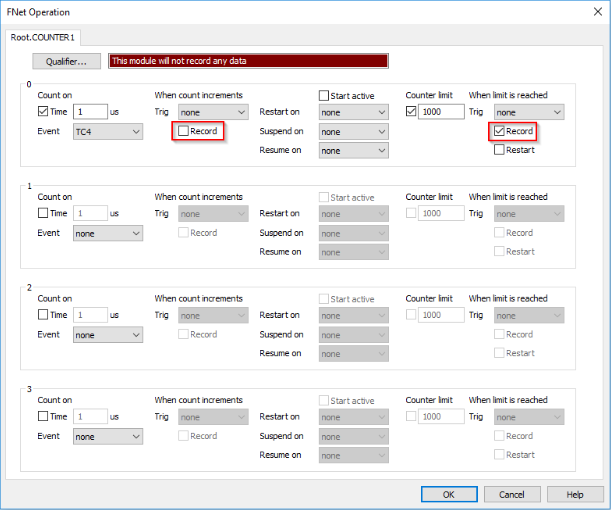Open the Event dropdown showing TC4
The width and height of the screenshot is (611, 510).
pos(108,132)
